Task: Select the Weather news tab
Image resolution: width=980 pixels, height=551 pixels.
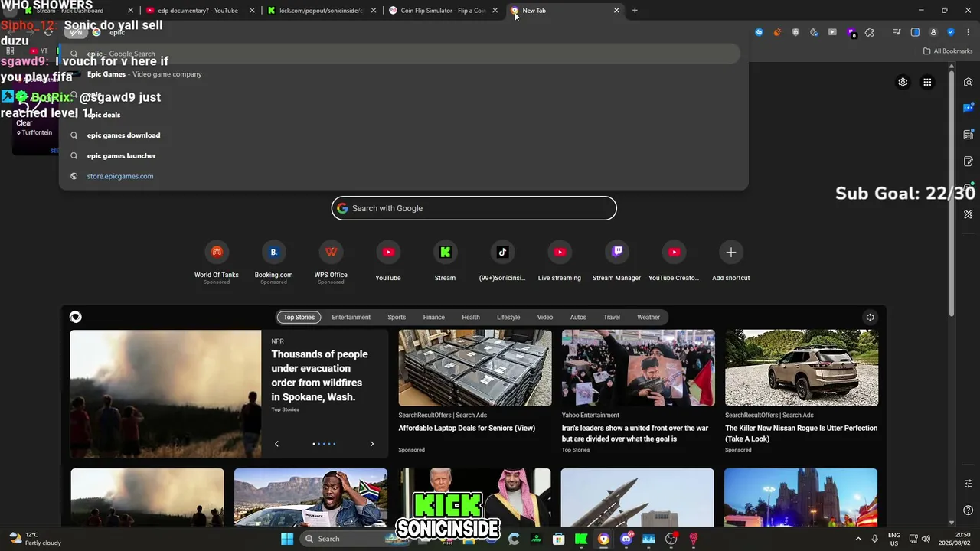Action: pos(648,317)
